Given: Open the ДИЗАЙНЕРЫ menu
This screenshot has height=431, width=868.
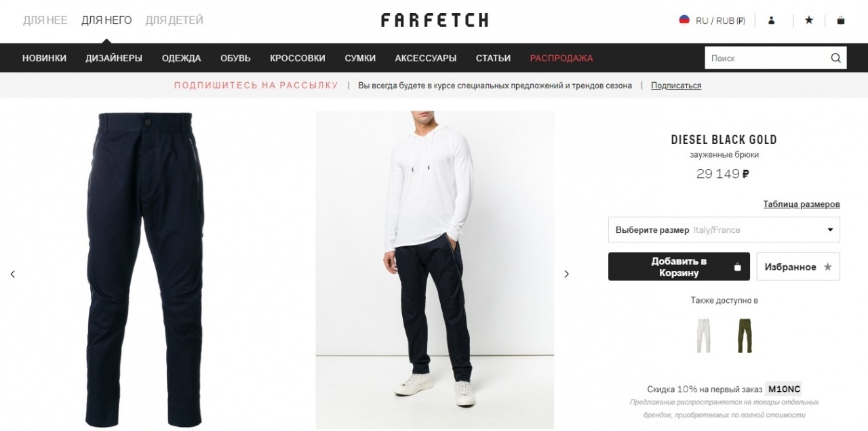Looking at the screenshot, I should tap(114, 58).
